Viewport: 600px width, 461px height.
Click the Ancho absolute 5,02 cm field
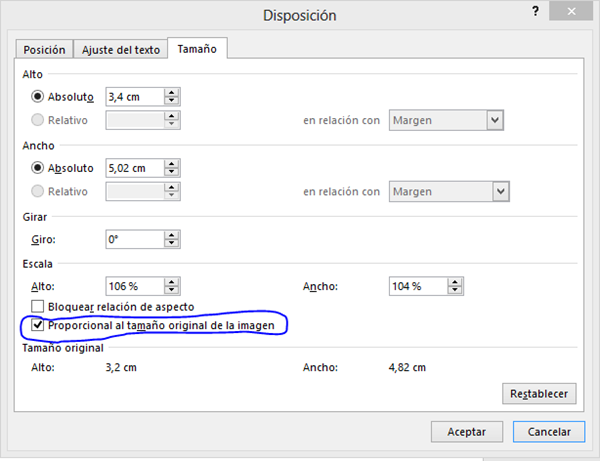pos(135,168)
